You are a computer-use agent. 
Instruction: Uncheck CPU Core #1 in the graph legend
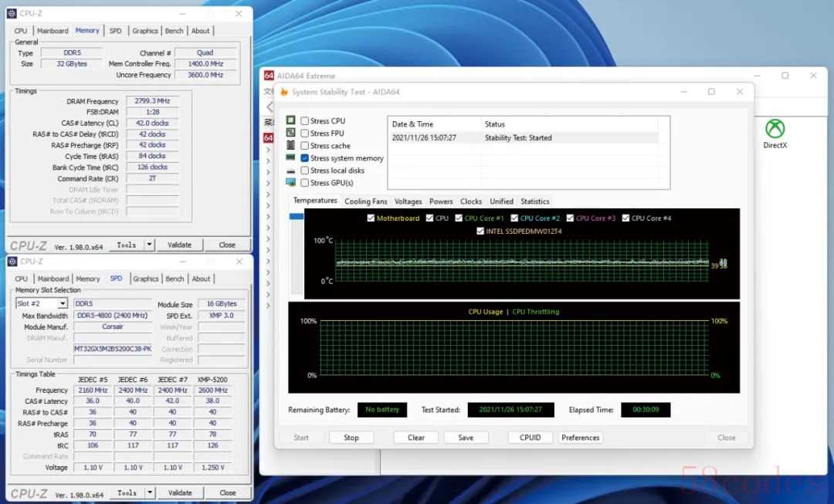pyautogui.click(x=459, y=218)
